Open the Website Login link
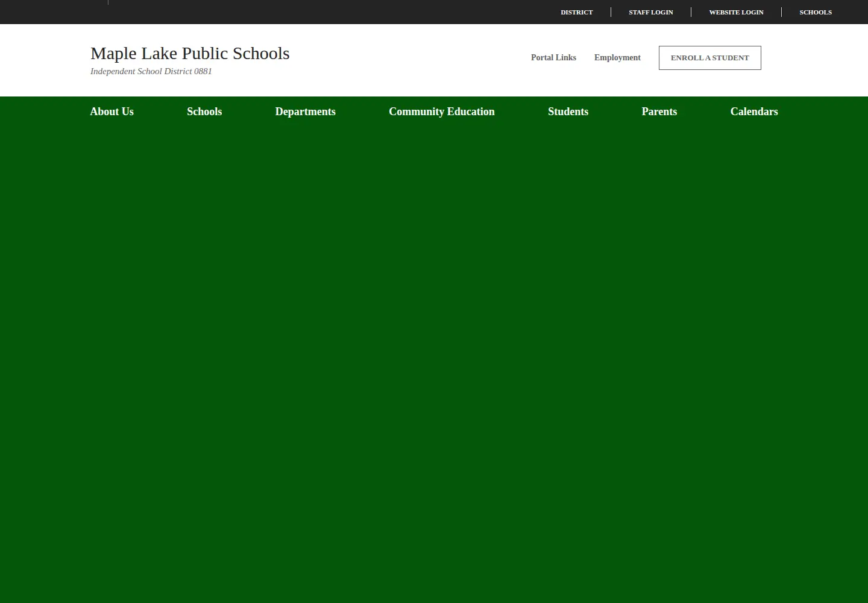Image resolution: width=868 pixels, height=603 pixels. (x=736, y=12)
